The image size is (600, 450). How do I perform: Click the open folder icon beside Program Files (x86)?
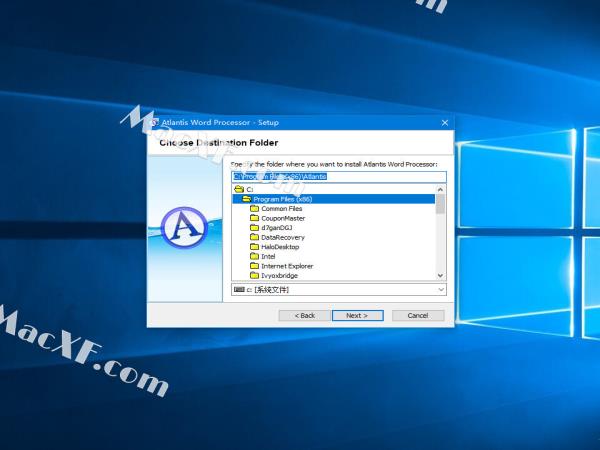tap(247, 199)
